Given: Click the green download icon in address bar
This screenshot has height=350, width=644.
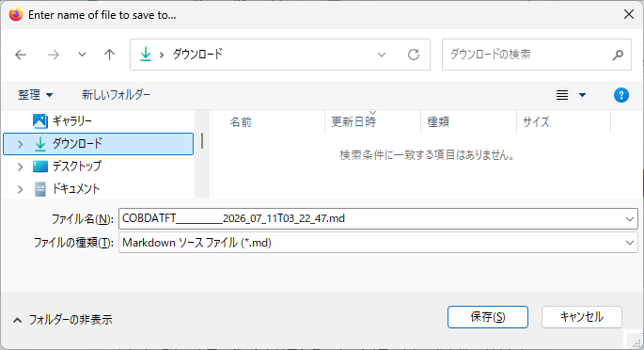Looking at the screenshot, I should (146, 55).
